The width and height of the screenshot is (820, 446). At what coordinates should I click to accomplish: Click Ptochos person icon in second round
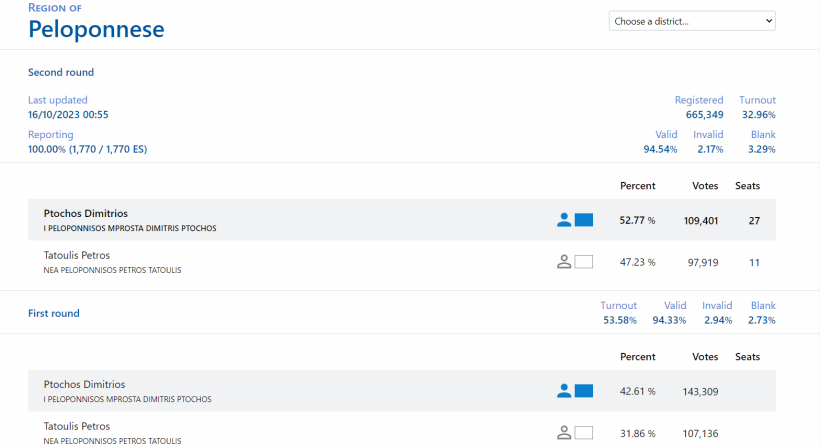point(564,220)
